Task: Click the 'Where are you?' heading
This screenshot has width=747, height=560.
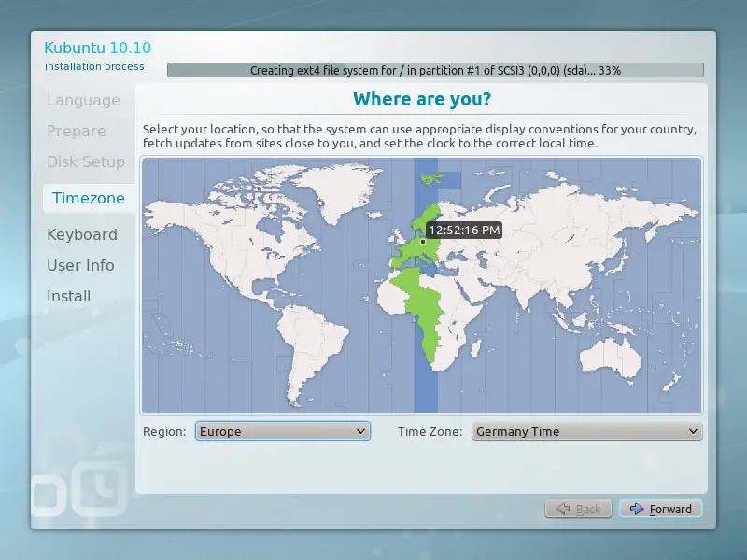Action: click(x=422, y=99)
